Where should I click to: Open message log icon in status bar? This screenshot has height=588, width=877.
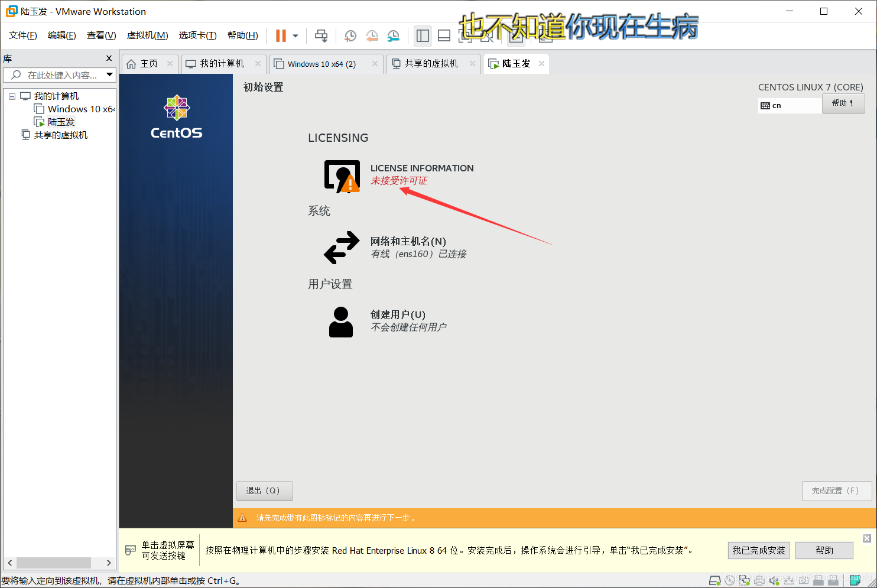[855, 580]
